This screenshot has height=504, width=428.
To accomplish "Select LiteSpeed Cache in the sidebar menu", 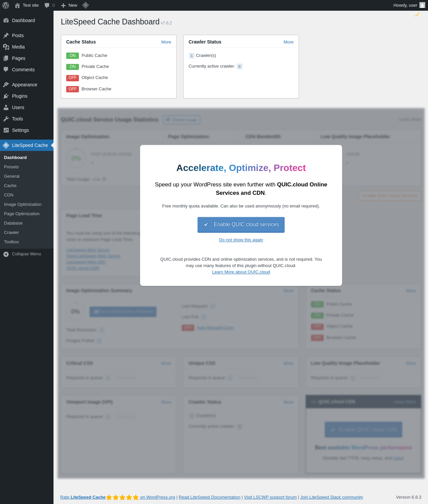I will click(27, 145).
